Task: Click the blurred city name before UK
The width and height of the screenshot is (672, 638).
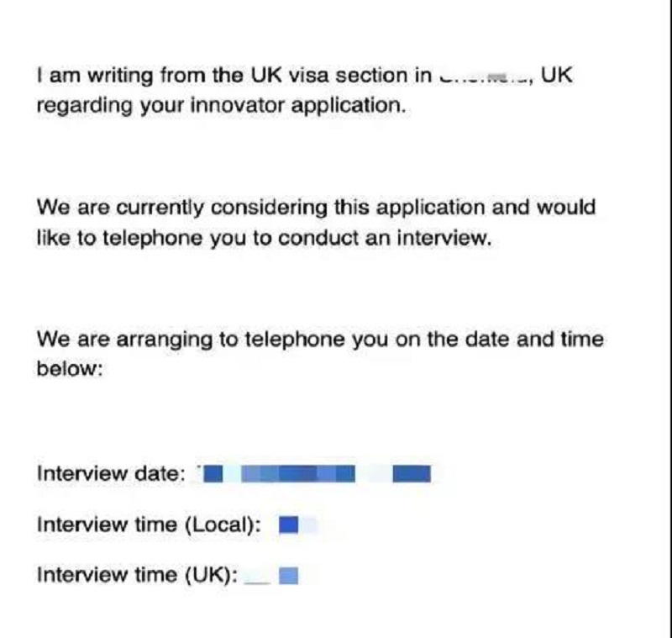Action: pos(486,77)
